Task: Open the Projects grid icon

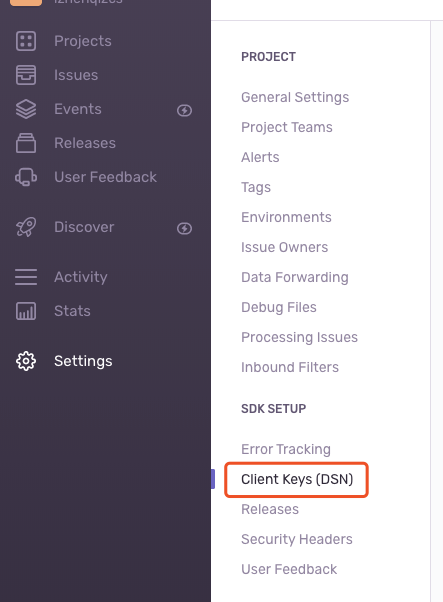Action: pyautogui.click(x=26, y=41)
